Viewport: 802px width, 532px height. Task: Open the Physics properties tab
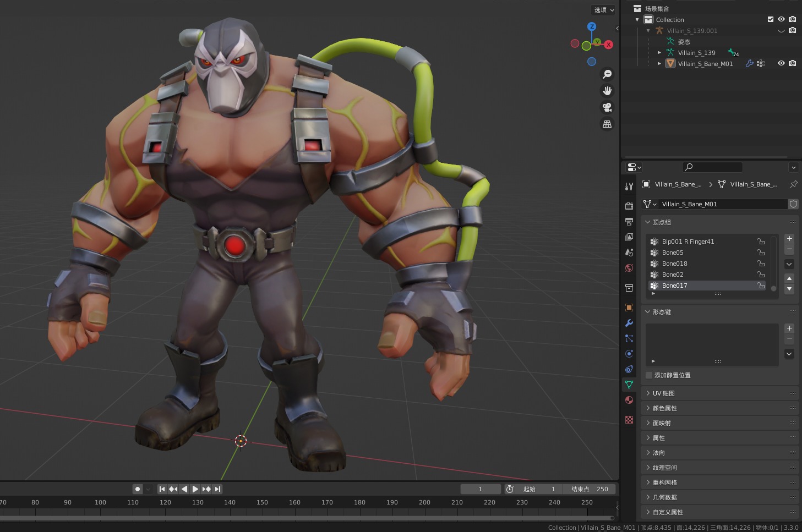(x=629, y=354)
